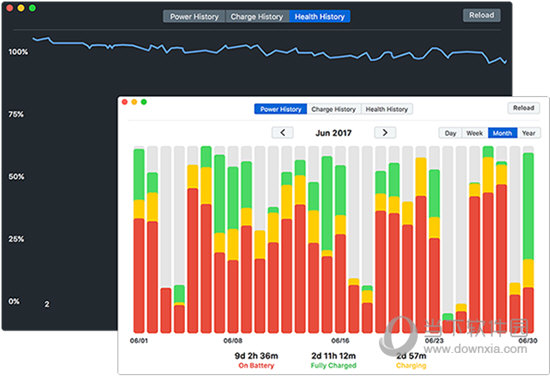Click the Jun 2017 month label
This screenshot has width=550, height=376.
tap(333, 133)
